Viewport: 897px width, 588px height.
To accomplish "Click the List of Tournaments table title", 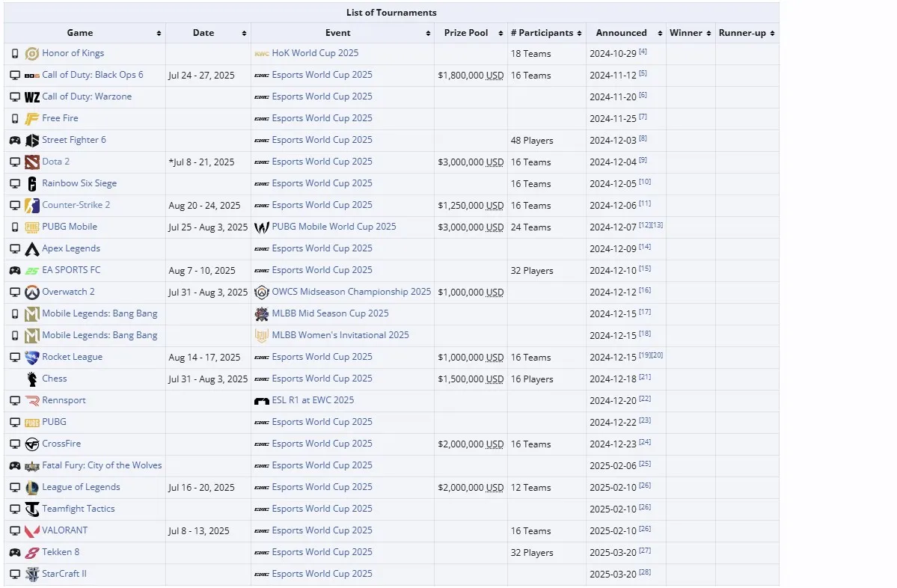I will tap(391, 13).
